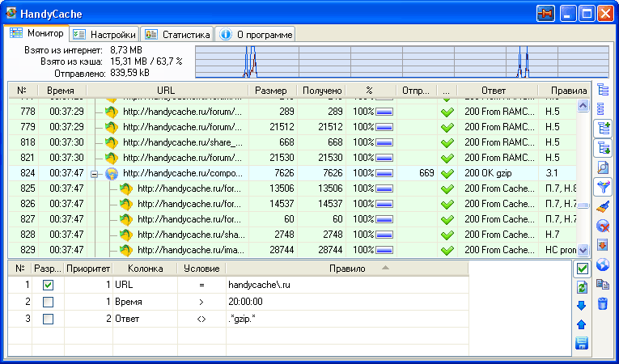Open the О программе tab

(256, 34)
